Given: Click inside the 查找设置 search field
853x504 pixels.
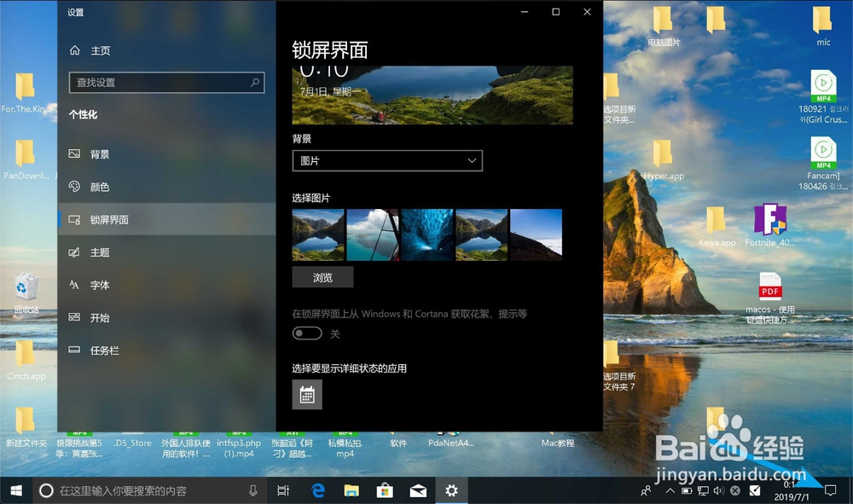Looking at the screenshot, I should pyautogui.click(x=154, y=83).
